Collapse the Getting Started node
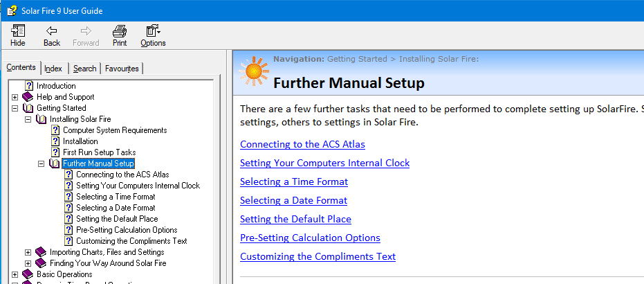The image size is (644, 284). 15,109
